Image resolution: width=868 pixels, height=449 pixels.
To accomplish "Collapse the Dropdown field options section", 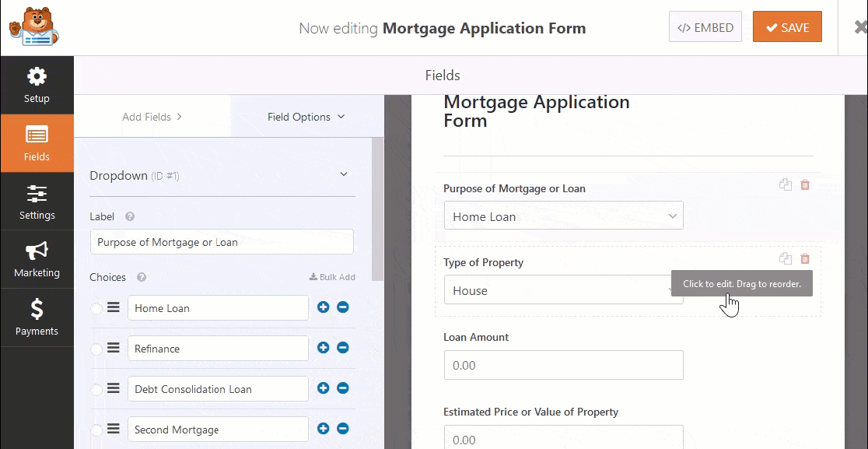I will [344, 175].
